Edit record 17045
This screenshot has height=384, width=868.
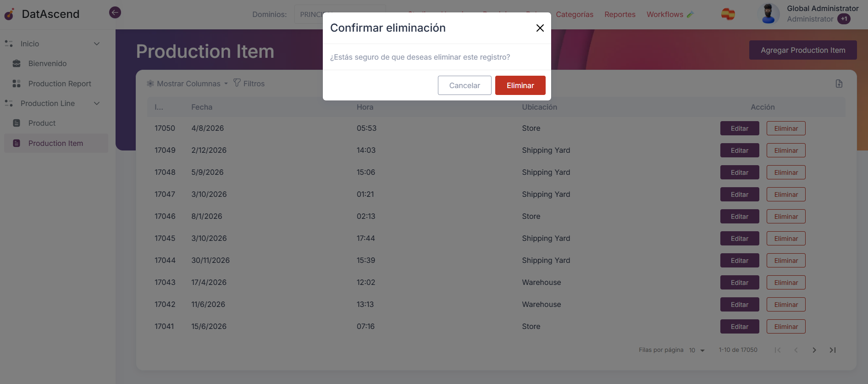740,239
